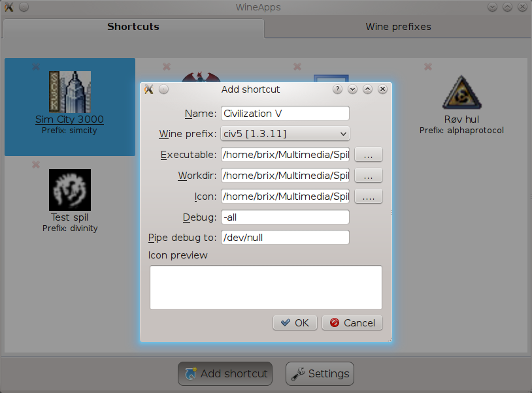Browse for the Icon file
Screen dimensions: 532x393
(x=368, y=196)
